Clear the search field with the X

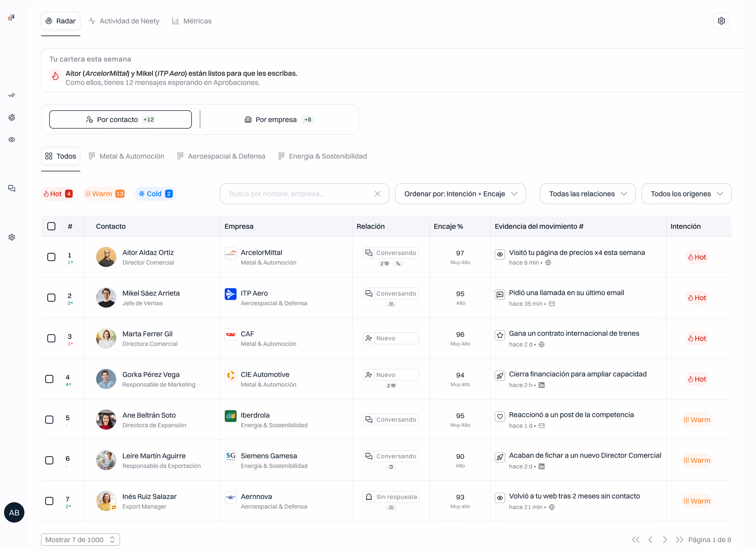coord(377,194)
